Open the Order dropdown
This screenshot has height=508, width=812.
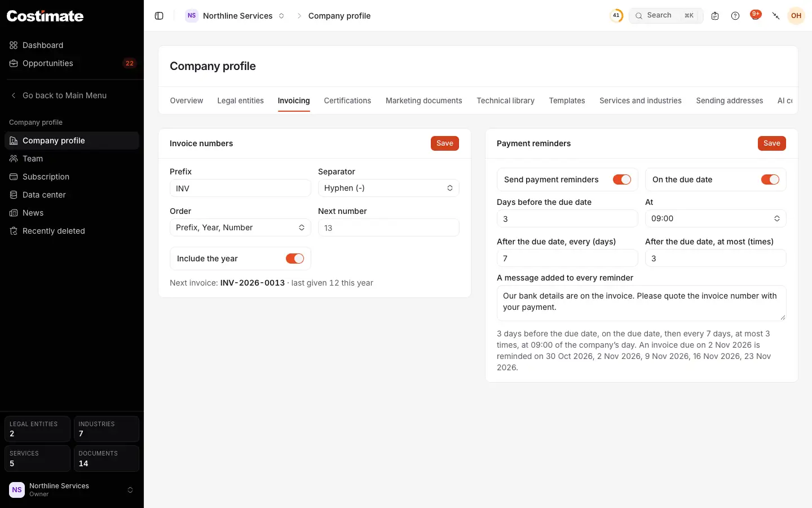(x=240, y=227)
